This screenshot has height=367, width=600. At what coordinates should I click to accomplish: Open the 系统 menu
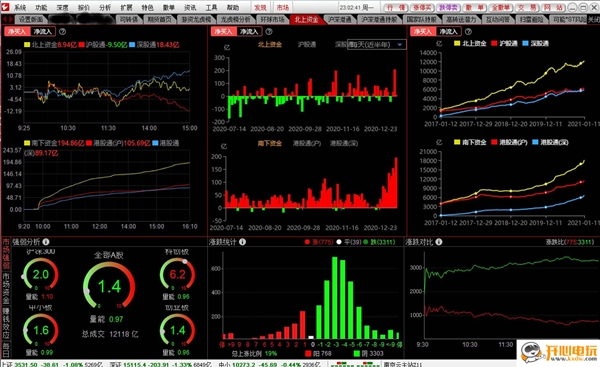click(20, 7)
